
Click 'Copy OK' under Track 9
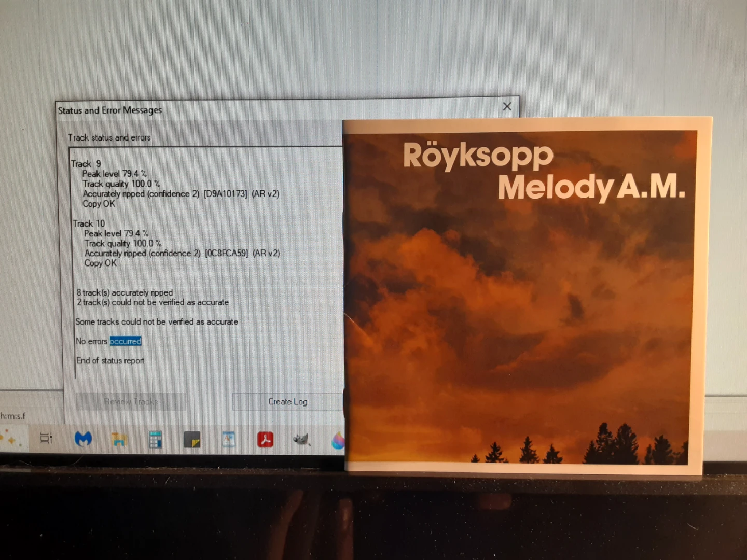pyautogui.click(x=99, y=204)
